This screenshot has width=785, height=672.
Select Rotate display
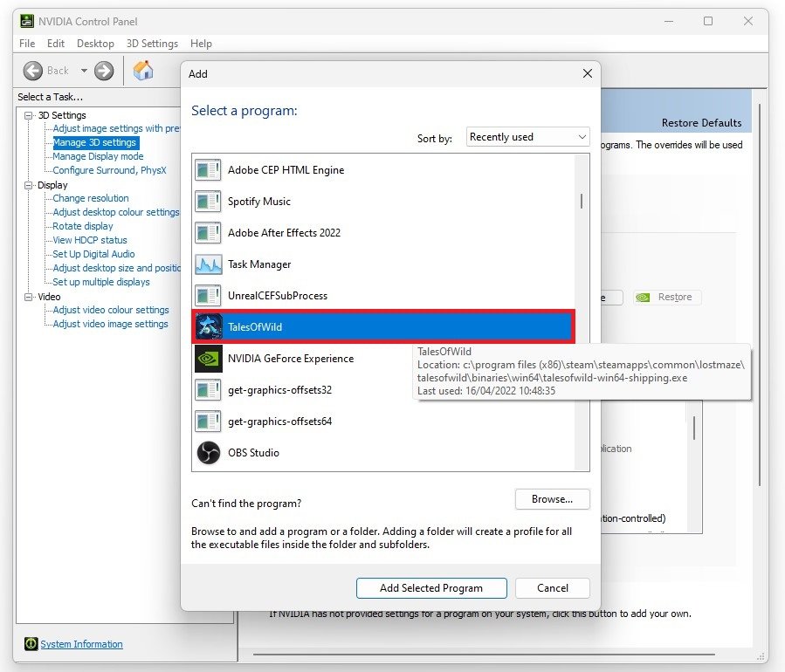coord(83,226)
